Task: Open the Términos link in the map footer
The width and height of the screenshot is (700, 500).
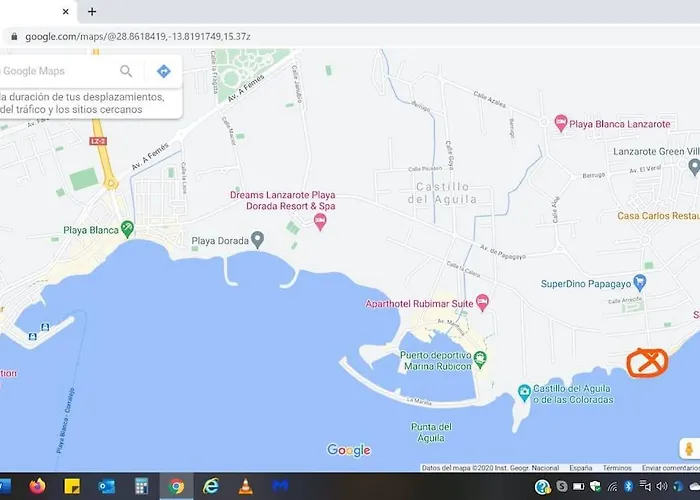Action: (616, 467)
